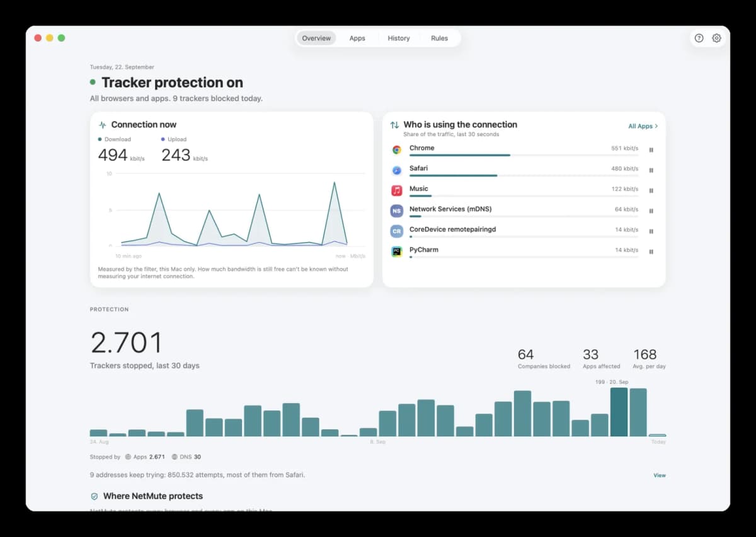Go to the Rules tab

tap(439, 38)
